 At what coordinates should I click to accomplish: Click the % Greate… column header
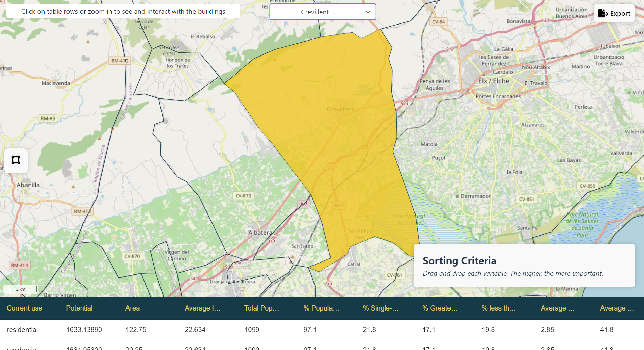pos(440,308)
